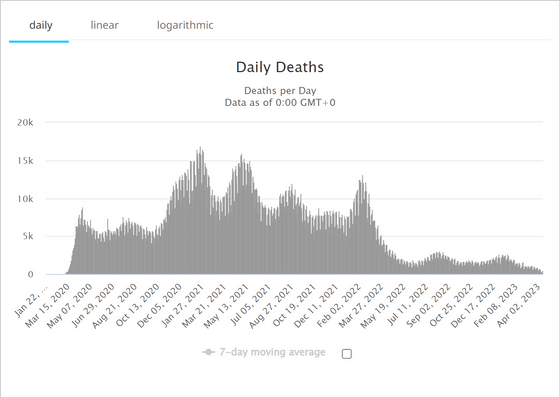Click the 20k y-axis label
The width and height of the screenshot is (560, 398).
(x=25, y=123)
